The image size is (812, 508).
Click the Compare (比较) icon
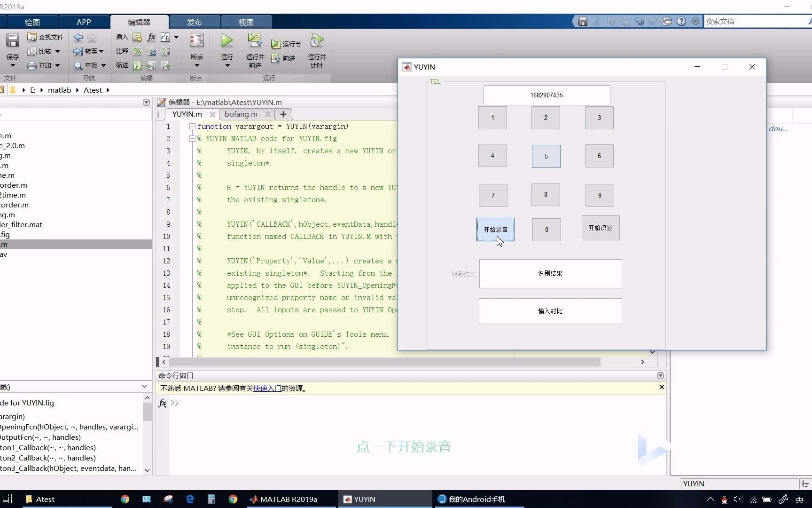(32, 51)
